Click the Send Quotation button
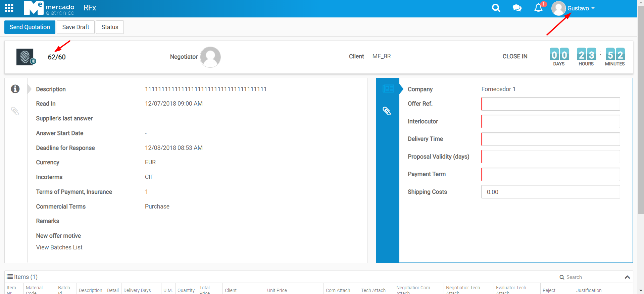The width and height of the screenshot is (644, 294). click(30, 27)
